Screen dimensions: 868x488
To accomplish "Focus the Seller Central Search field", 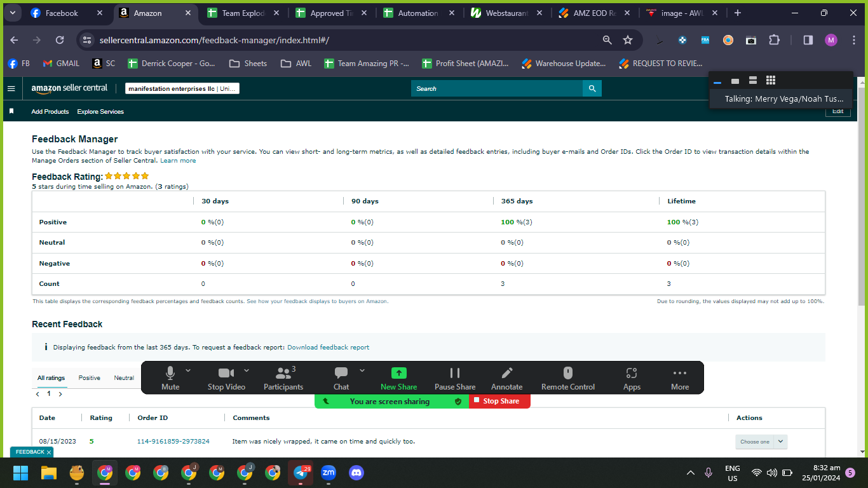I will 497,88.
